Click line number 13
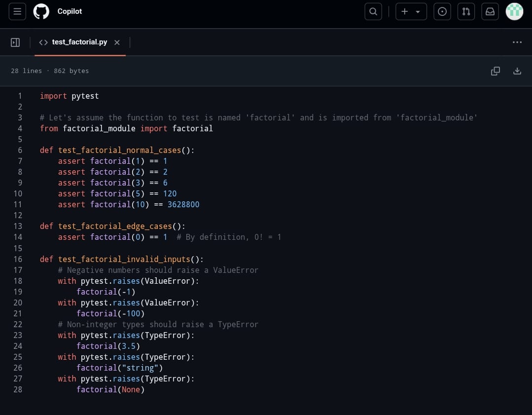This screenshot has height=415, width=532. coord(18,226)
